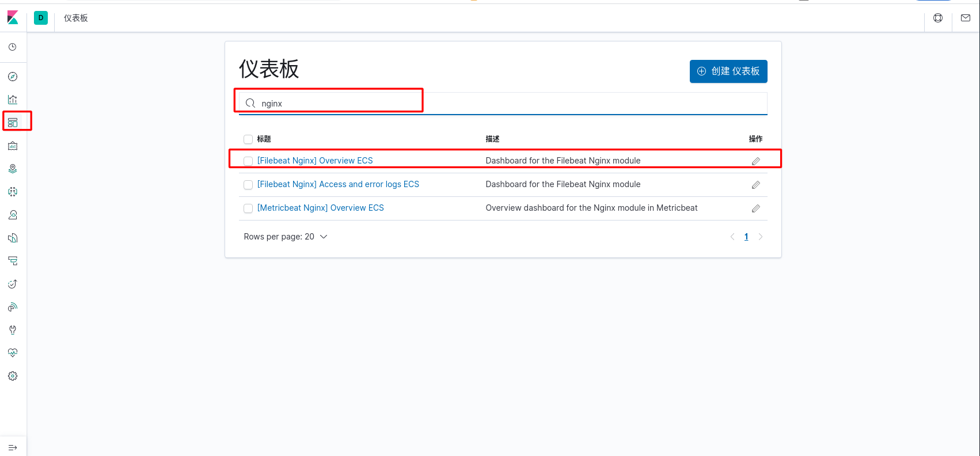980x456 pixels.
Task: Go to the next page arrow
Action: [x=761, y=237]
